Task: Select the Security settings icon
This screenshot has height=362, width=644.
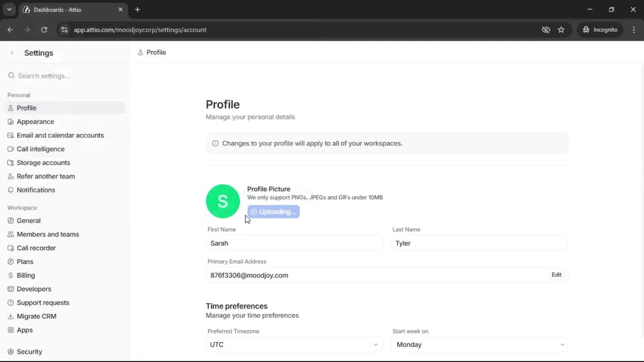Action: pos(11,351)
